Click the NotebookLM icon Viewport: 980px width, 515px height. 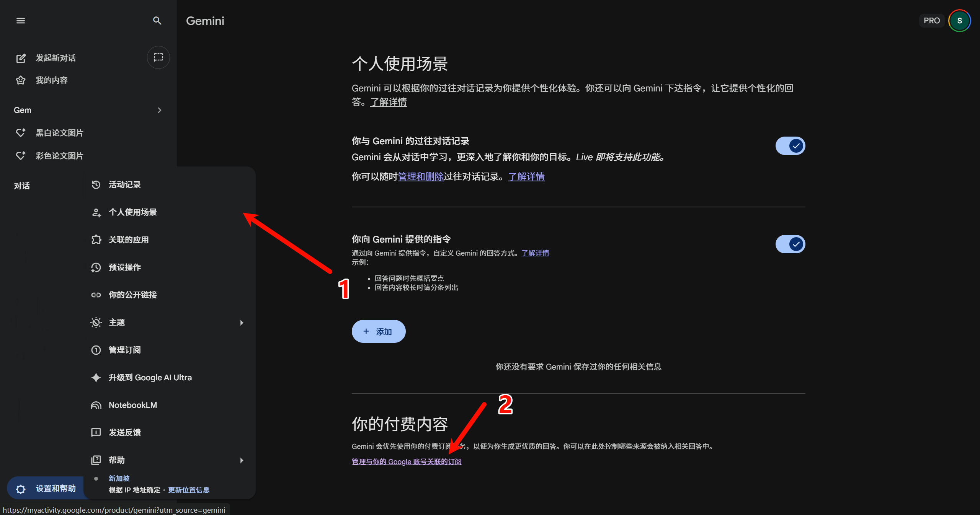[x=96, y=405]
